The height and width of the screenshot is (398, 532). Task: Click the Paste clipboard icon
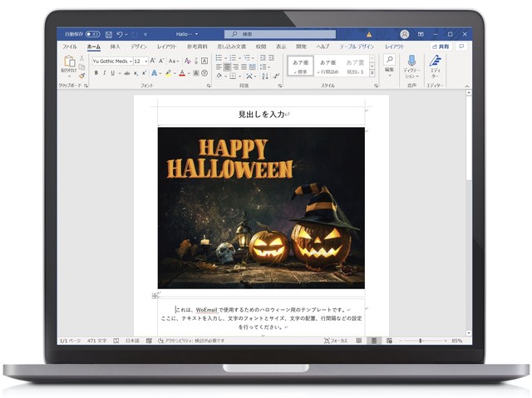click(69, 61)
